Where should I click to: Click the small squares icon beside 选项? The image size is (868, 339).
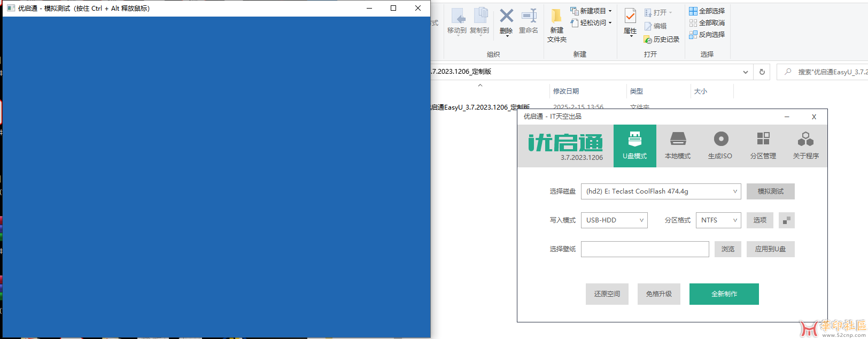(x=786, y=220)
